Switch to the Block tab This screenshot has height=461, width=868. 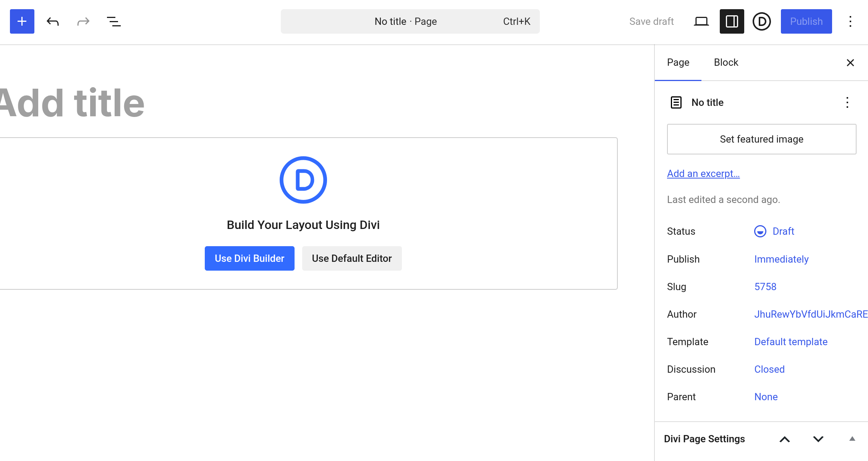[726, 62]
